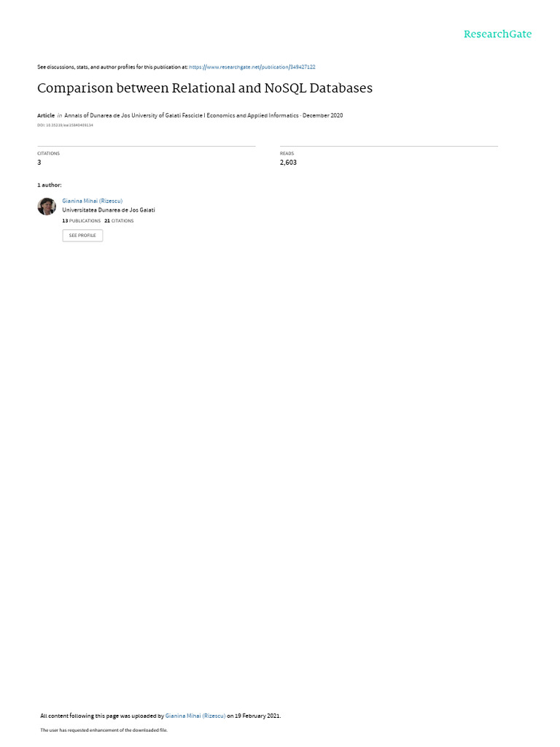Click the citations count 3
The height and width of the screenshot is (747, 560).
pyautogui.click(x=39, y=163)
